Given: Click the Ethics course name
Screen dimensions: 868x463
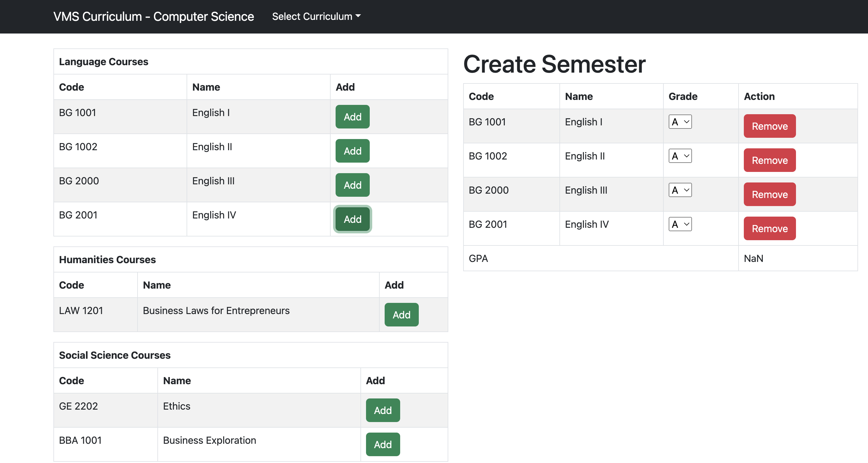Looking at the screenshot, I should [177, 406].
